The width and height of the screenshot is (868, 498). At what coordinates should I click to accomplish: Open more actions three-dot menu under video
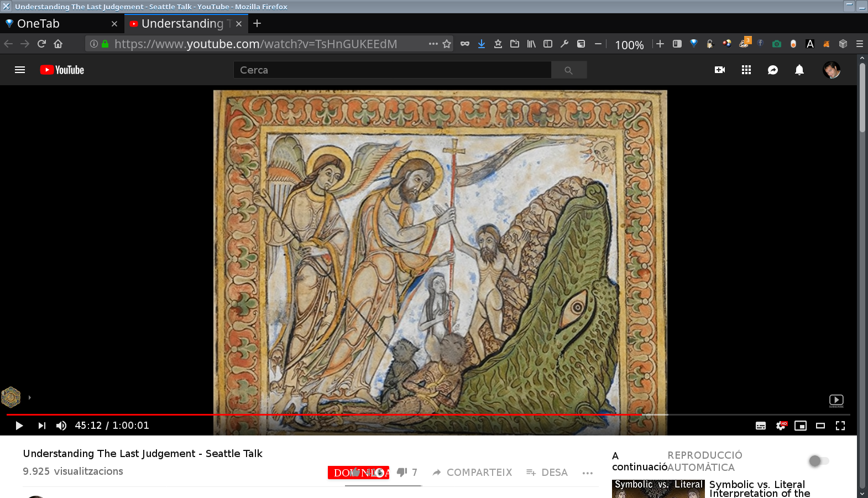tap(587, 473)
